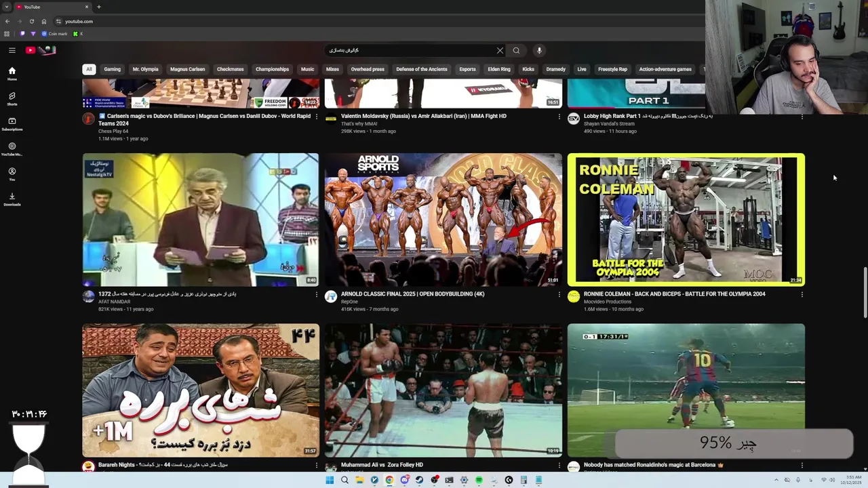Select the Elden Ring filter chip
The width and height of the screenshot is (868, 488).
[x=499, y=69]
